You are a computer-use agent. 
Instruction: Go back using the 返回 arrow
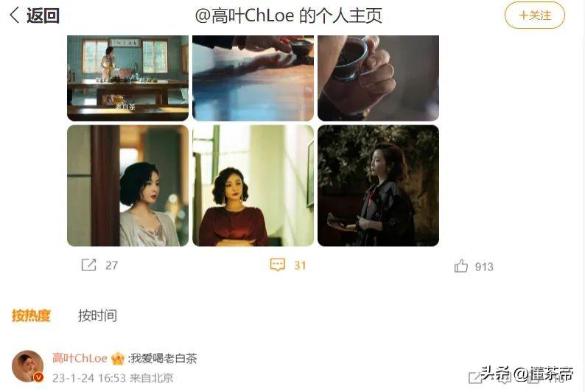tap(35, 15)
